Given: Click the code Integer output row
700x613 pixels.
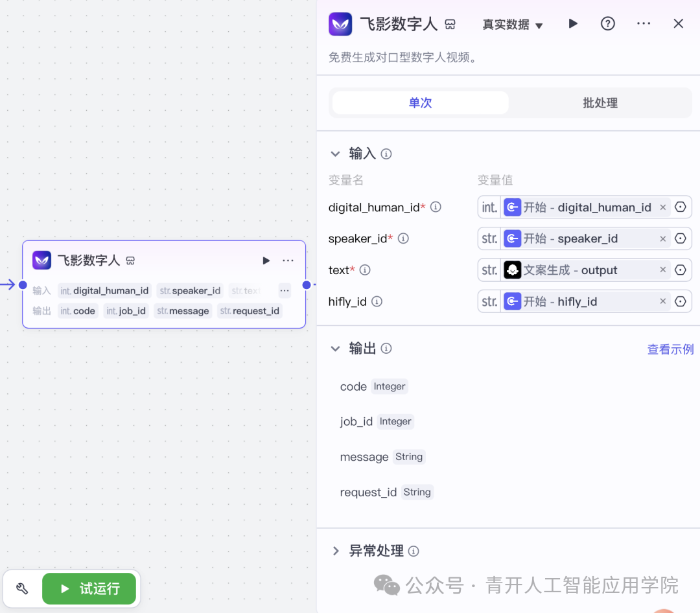Looking at the screenshot, I should click(x=374, y=386).
